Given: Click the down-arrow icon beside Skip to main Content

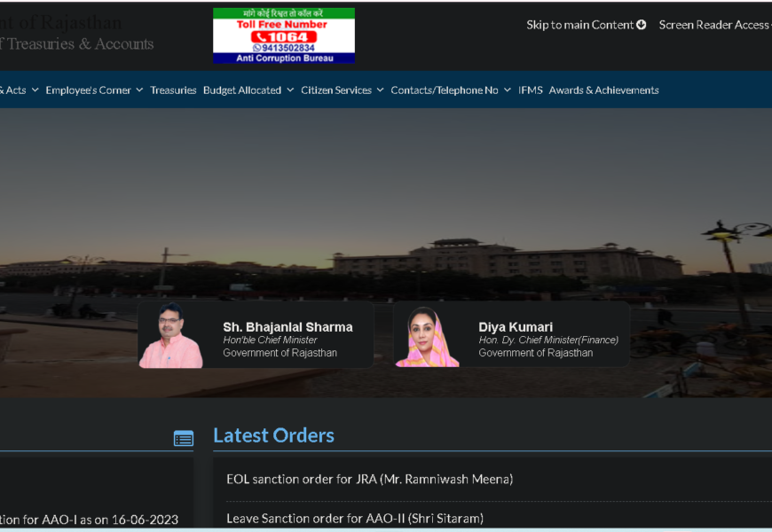Looking at the screenshot, I should [642, 25].
